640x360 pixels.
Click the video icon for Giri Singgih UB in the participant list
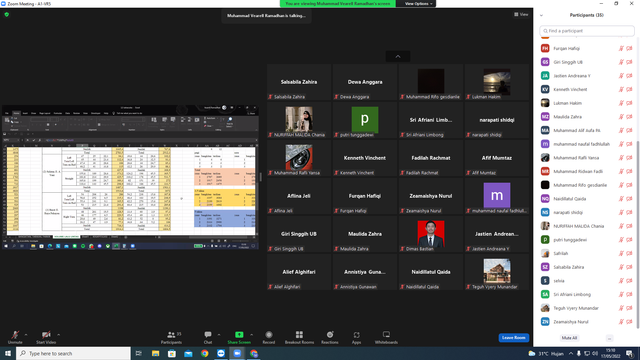click(629, 62)
